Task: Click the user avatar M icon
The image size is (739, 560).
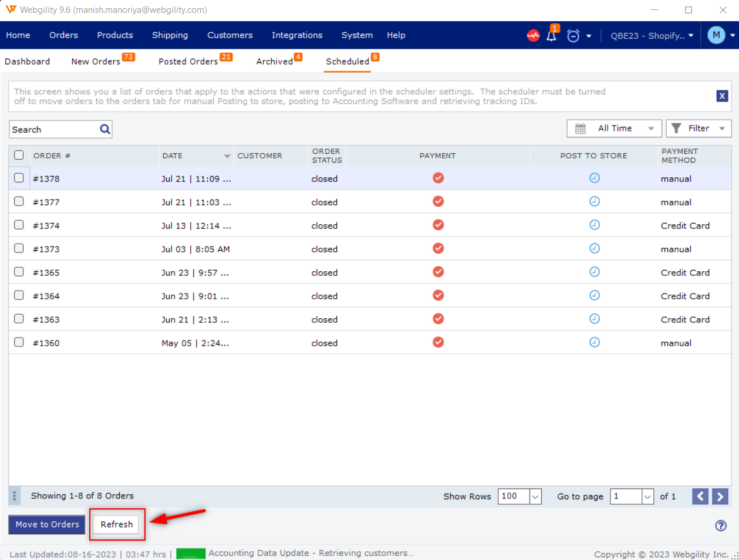Action: [716, 35]
